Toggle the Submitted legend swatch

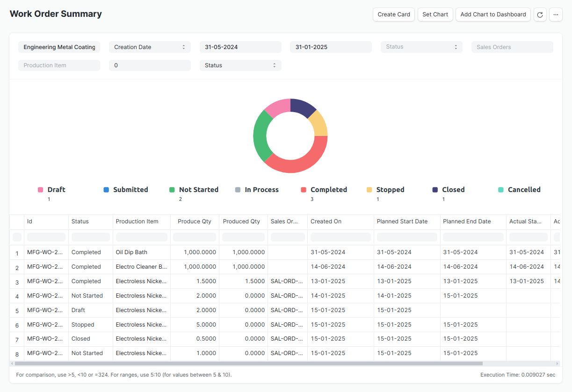point(106,190)
